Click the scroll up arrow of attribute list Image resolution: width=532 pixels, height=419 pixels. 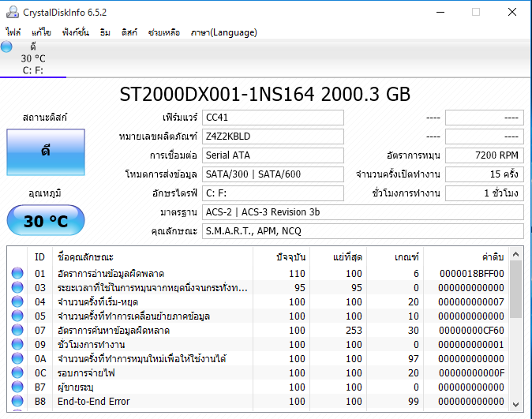pyautogui.click(x=515, y=254)
